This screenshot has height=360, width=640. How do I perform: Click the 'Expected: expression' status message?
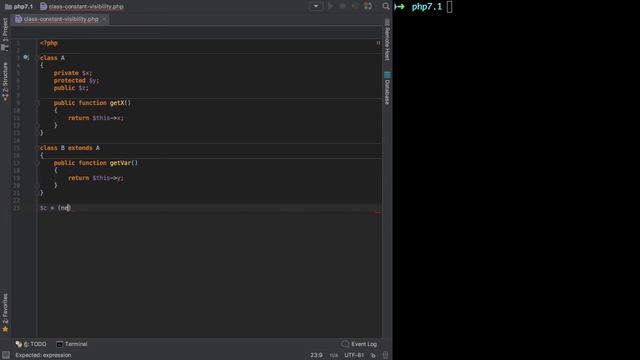pos(43,355)
